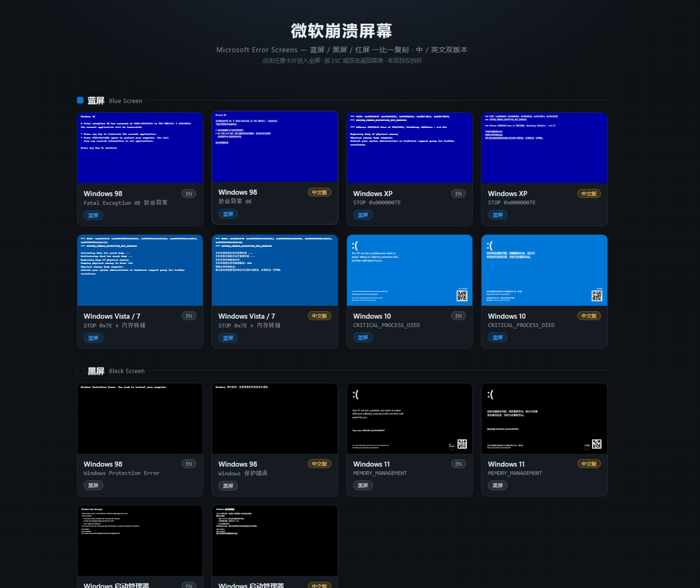
Task: Click the 蓝屏 Blue Screen section heading
Action: click(x=115, y=101)
